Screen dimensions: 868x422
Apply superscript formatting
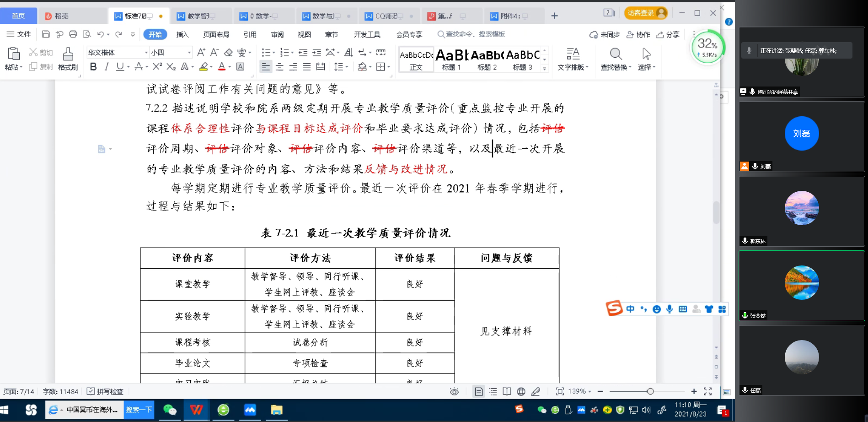157,67
